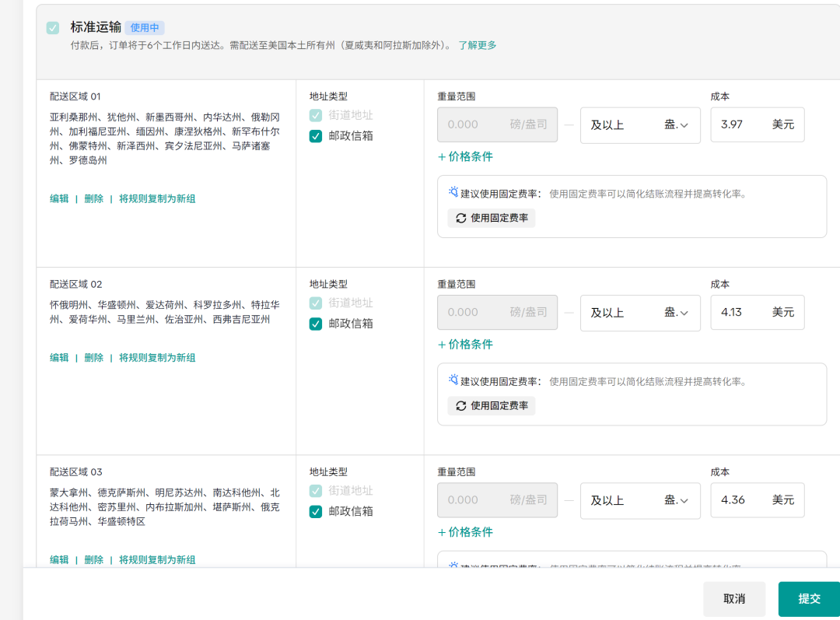Click 将规则复制为新组 for 配送区域 03
Image resolution: width=840 pixels, height=620 pixels.
tap(157, 560)
